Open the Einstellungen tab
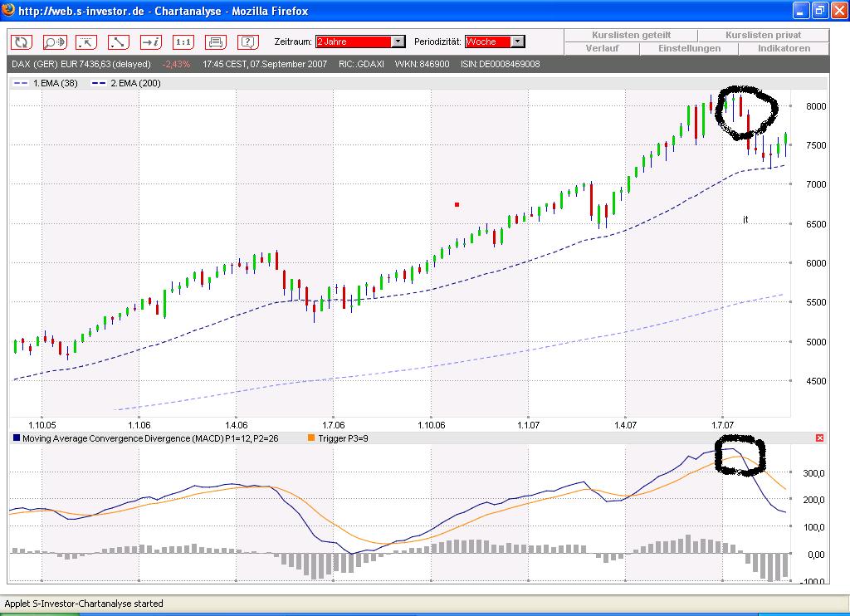Viewport: 850px width, 616px height. click(x=689, y=48)
